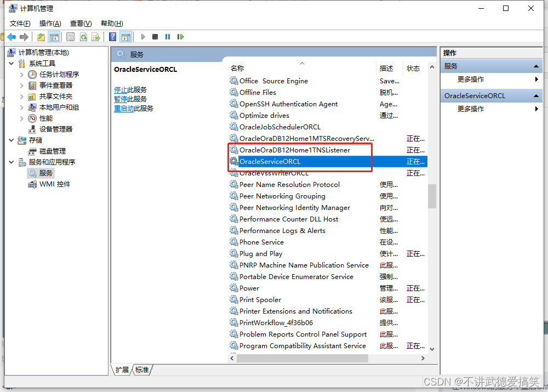Collapse the OracleServiceORCL actions section
548x392 pixels.
click(x=536, y=96)
